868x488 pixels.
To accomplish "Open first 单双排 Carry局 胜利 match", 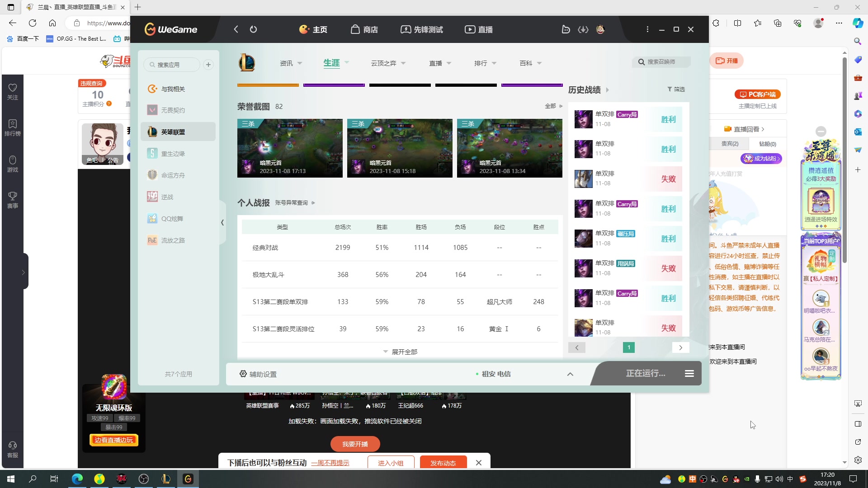I will pyautogui.click(x=628, y=119).
